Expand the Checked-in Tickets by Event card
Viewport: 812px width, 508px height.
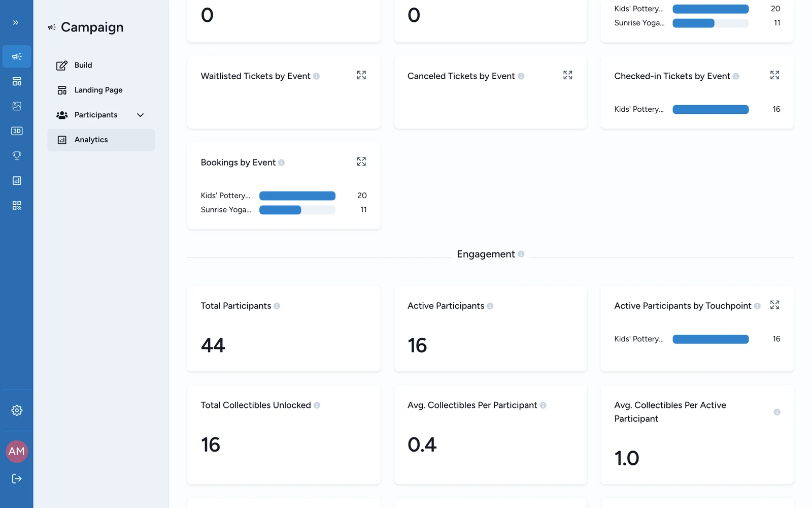click(775, 75)
